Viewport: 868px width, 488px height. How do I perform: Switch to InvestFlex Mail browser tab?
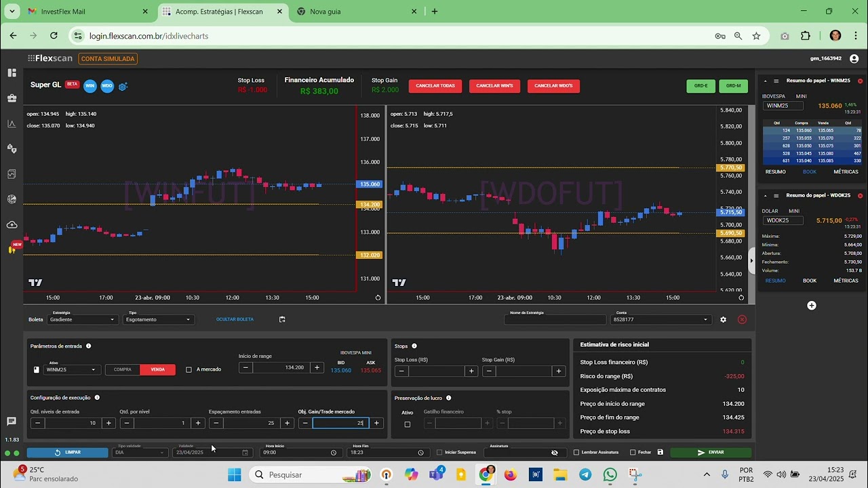coord(88,12)
